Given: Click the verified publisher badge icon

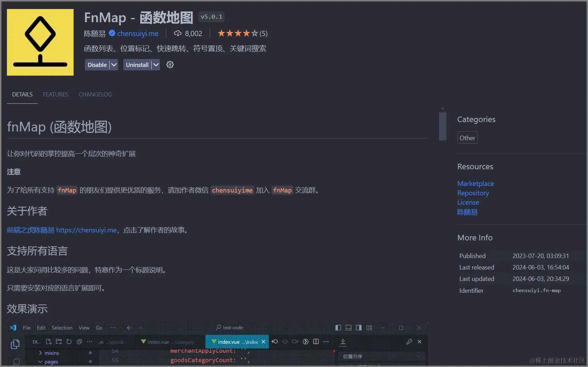Looking at the screenshot, I should [x=112, y=33].
